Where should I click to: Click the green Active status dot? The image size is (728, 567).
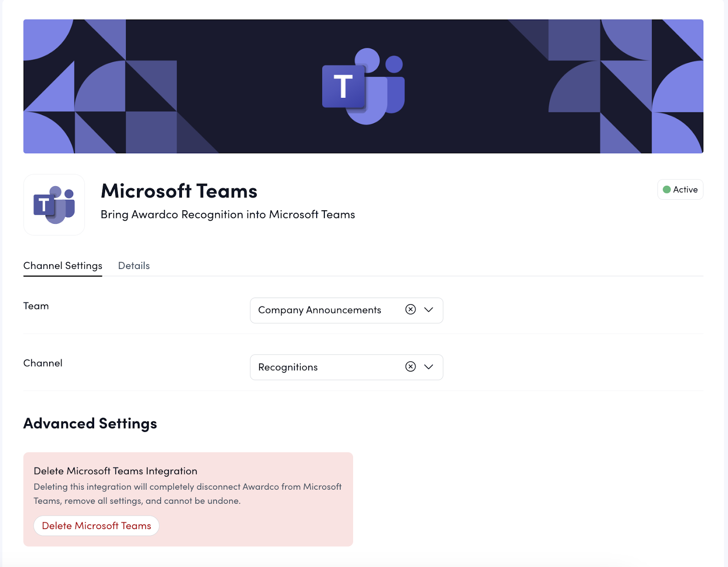667,190
